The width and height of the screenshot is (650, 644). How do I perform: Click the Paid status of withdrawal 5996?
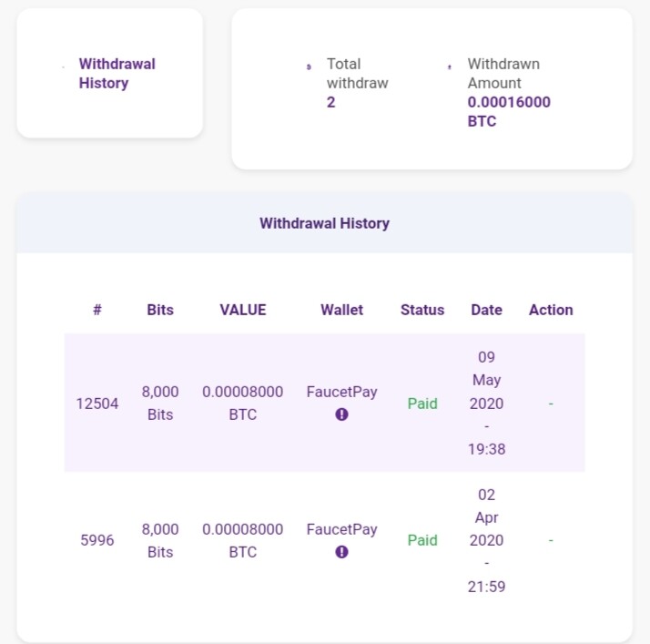(x=422, y=540)
